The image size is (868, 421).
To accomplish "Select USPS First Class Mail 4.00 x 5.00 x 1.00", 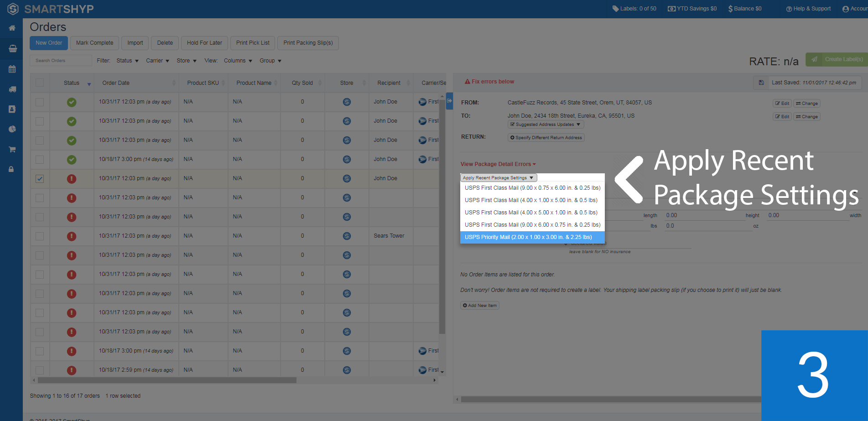I will point(532,213).
